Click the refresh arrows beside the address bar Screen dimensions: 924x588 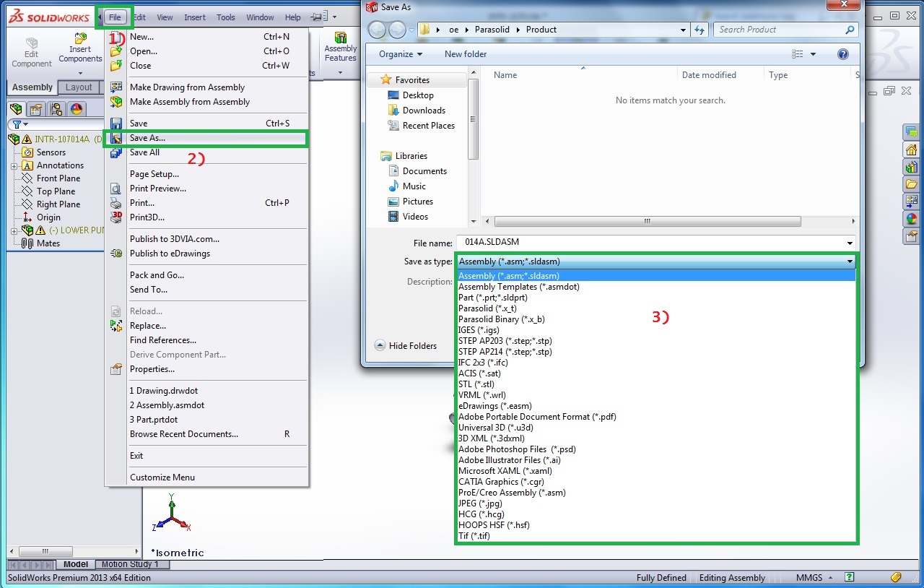coord(699,30)
